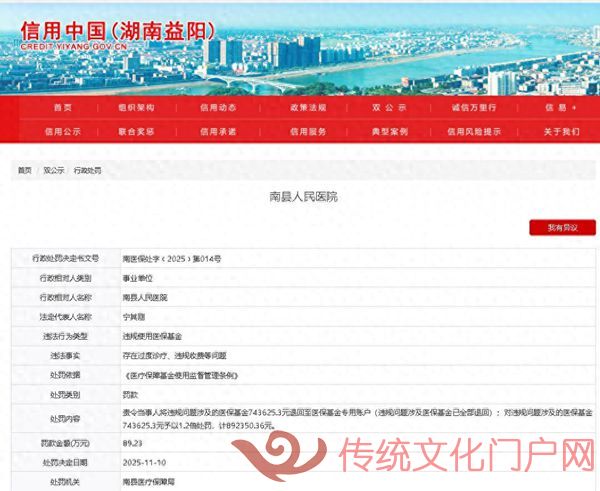Click the date 2025-11-10
Image resolution: width=600 pixels, height=491 pixels.
[x=144, y=462]
